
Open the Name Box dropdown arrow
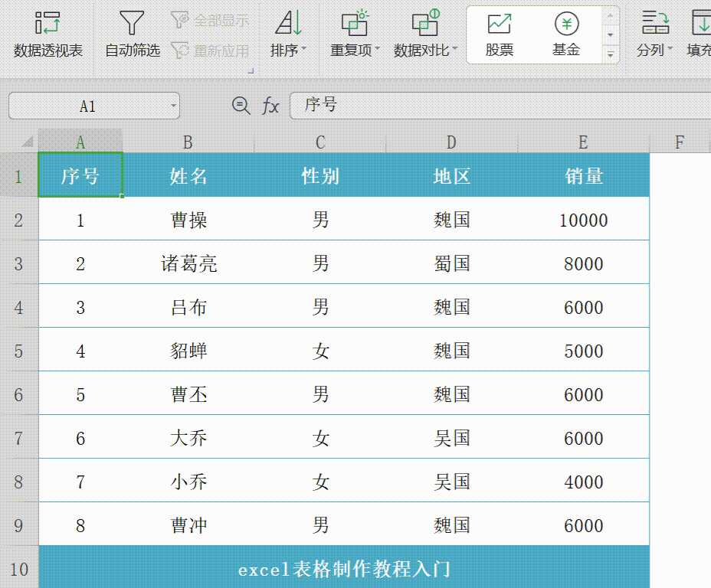click(x=172, y=106)
